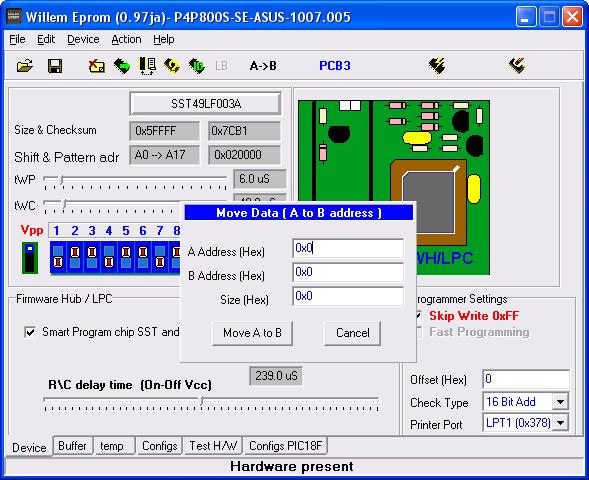The width and height of the screenshot is (589, 480).
Task: Toggle DIP switch 1
Action: [58, 258]
